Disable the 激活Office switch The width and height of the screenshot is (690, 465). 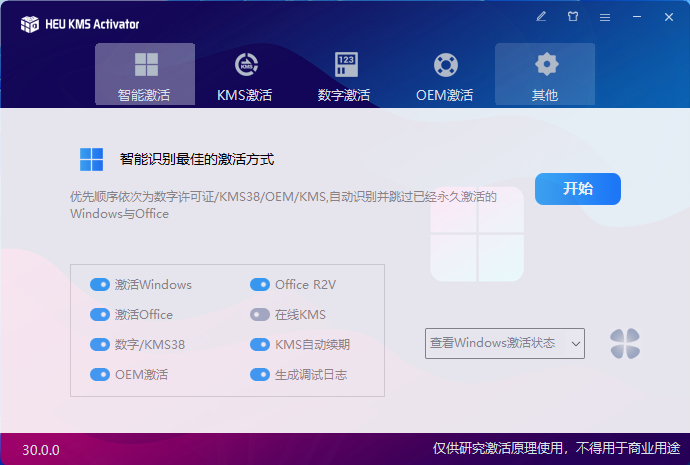100,315
